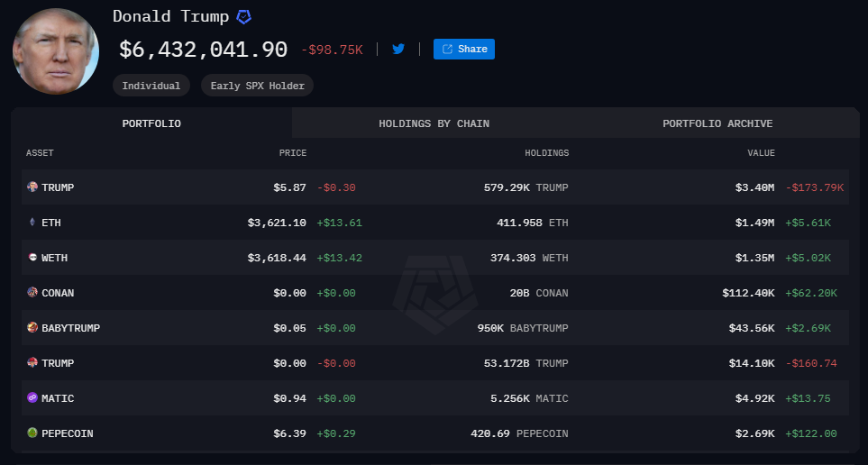Click the Early SPX Holder tag

tap(257, 86)
